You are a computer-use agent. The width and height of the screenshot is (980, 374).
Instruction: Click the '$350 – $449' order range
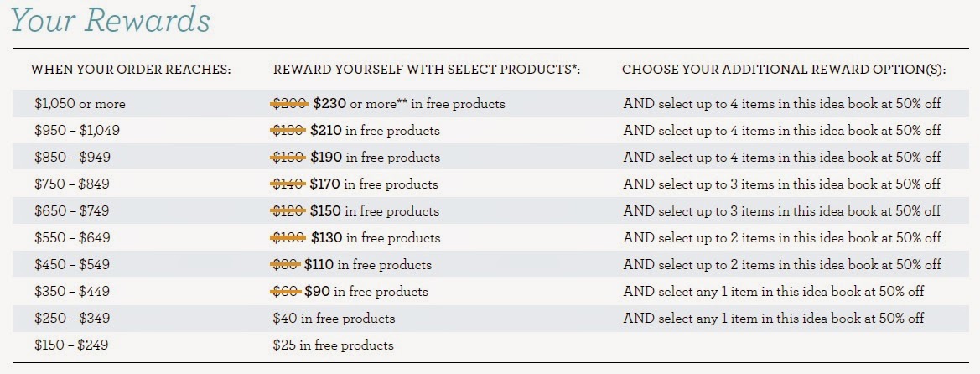tap(72, 292)
